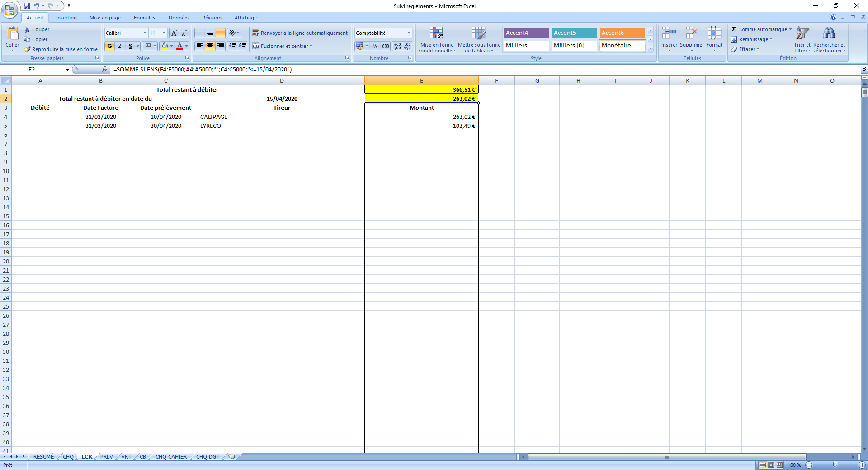Screen dimensions: 868x470
Task: Decrease font size with the small A
Action: 184,33
